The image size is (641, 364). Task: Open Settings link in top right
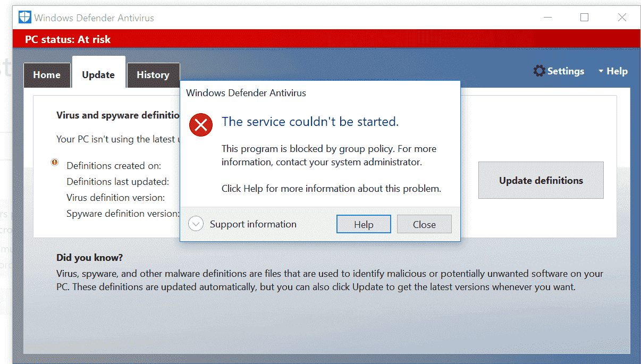[566, 71]
